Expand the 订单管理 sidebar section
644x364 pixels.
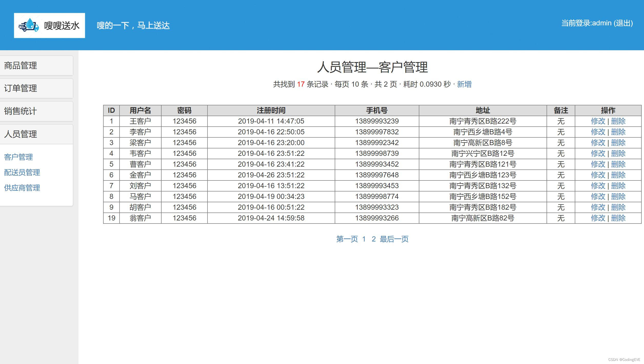point(21,88)
